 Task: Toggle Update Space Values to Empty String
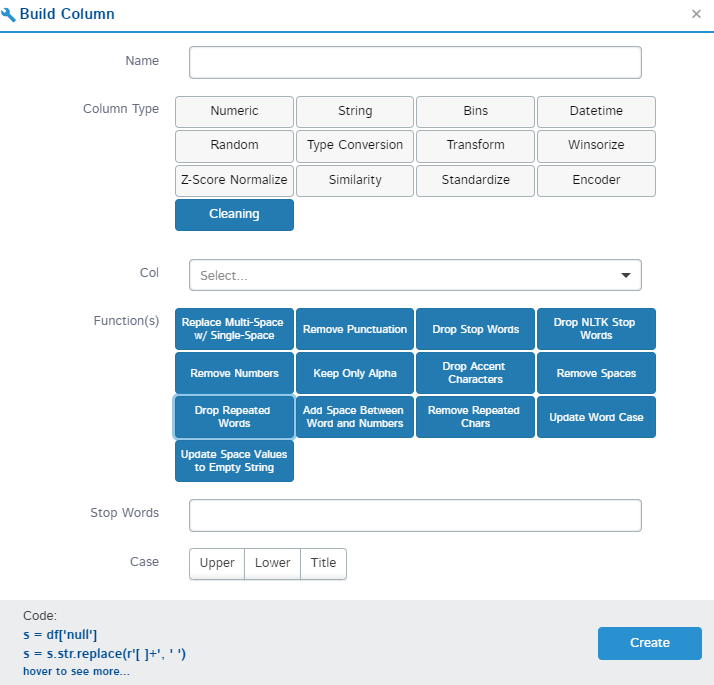(234, 461)
